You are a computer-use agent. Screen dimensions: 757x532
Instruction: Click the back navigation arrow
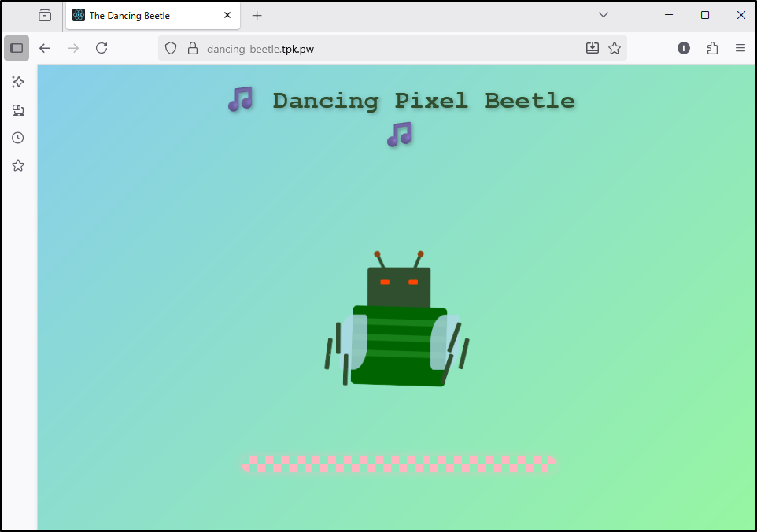45,48
